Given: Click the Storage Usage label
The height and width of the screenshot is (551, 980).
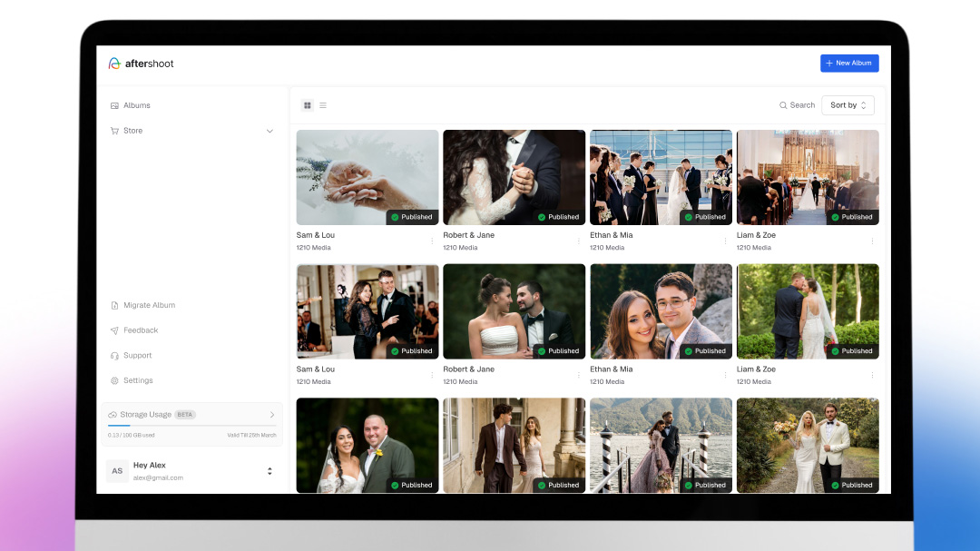Looking at the screenshot, I should (x=145, y=415).
